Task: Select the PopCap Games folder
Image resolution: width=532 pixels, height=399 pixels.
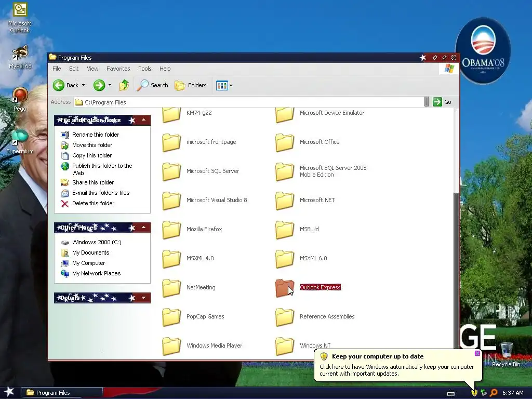Action: click(193, 316)
